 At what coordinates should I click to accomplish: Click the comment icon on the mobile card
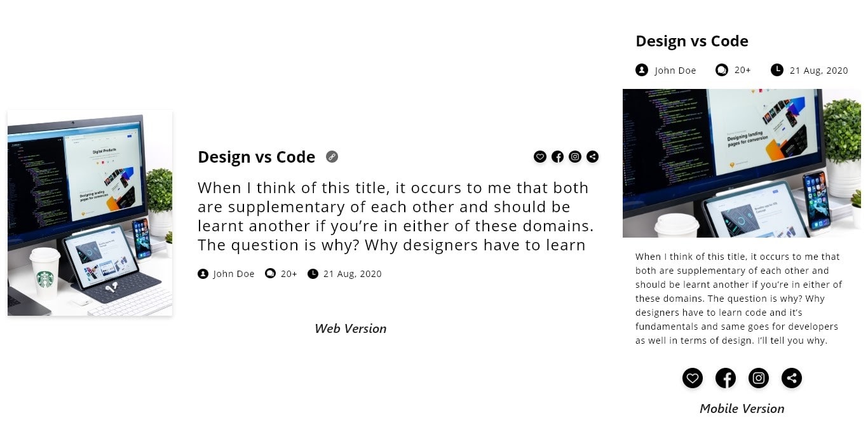point(722,70)
